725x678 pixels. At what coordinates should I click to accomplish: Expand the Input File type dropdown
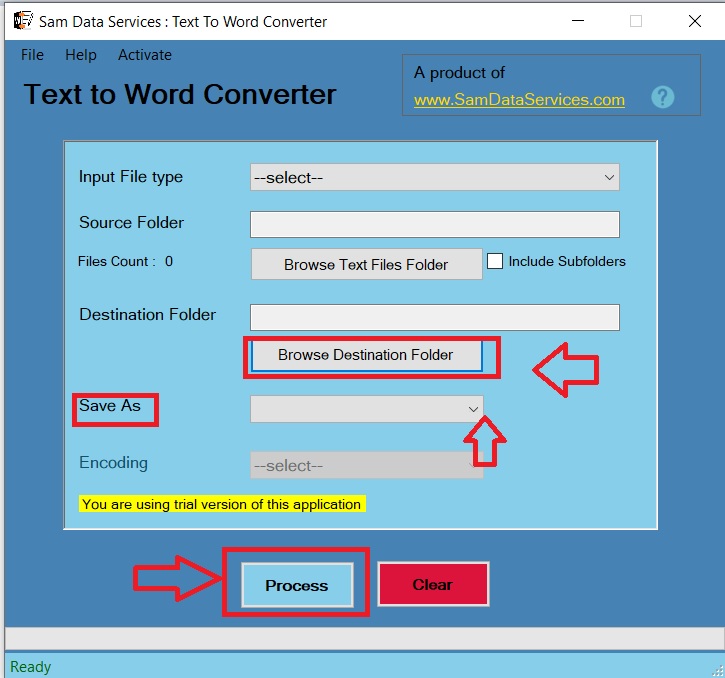click(x=435, y=177)
